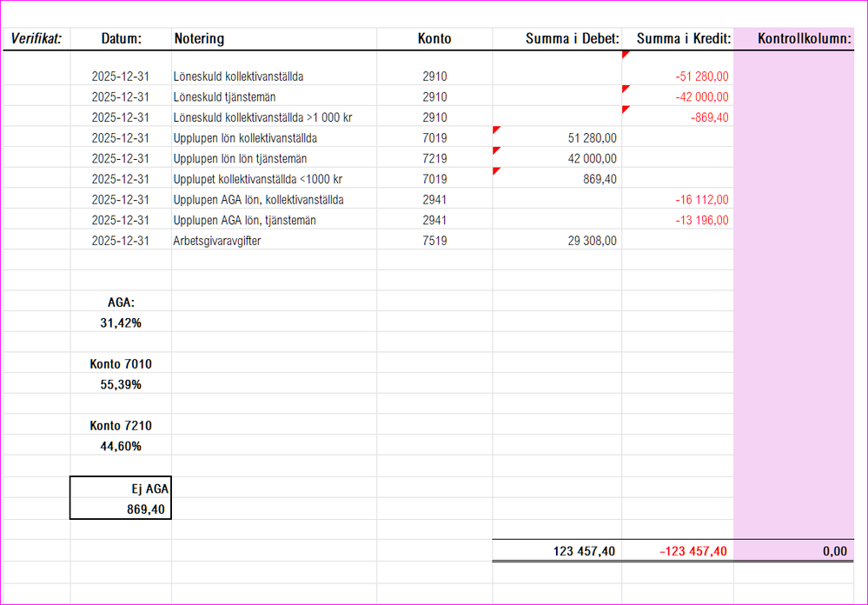Viewport: 868px width, 605px height.
Task: Select the Konto 7010 label cell
Action: coord(122,364)
